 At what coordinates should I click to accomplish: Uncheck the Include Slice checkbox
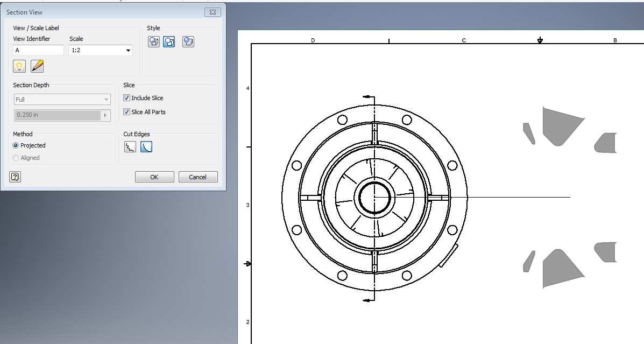click(x=126, y=97)
